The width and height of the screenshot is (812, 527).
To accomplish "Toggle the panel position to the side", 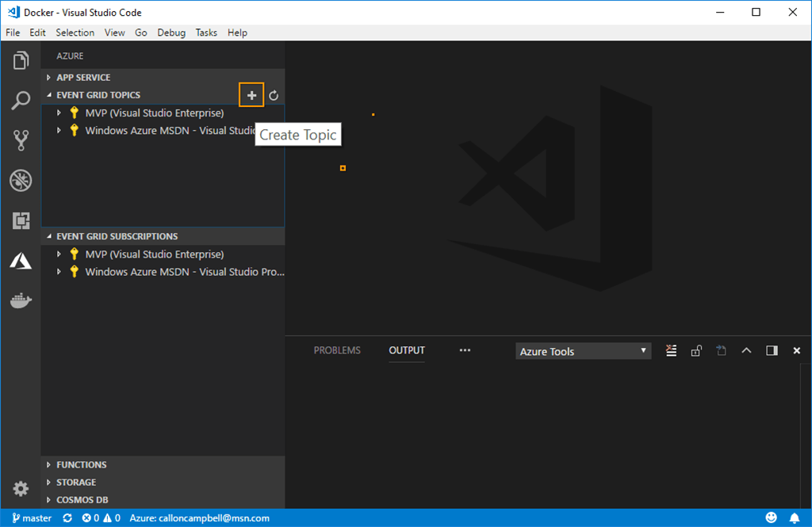I will coord(772,351).
